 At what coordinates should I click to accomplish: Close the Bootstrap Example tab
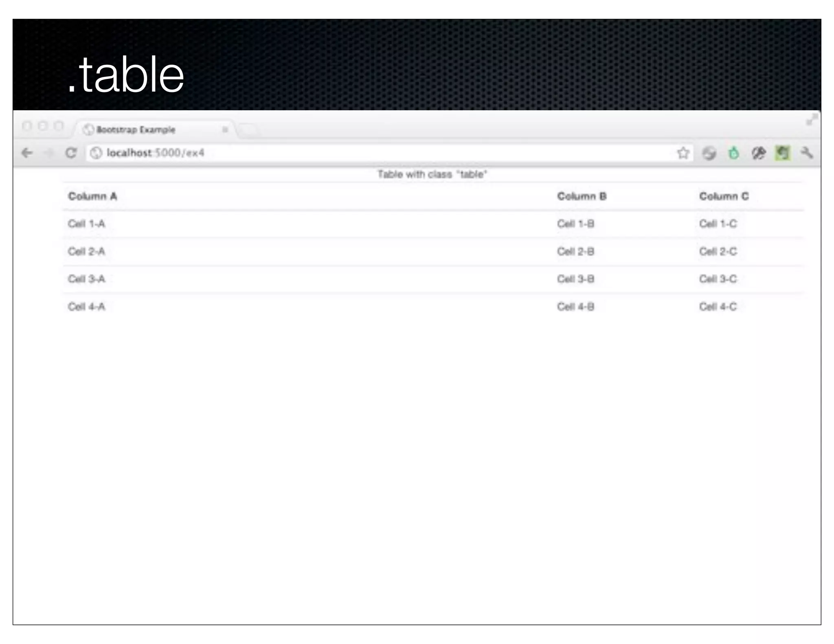pos(225,130)
